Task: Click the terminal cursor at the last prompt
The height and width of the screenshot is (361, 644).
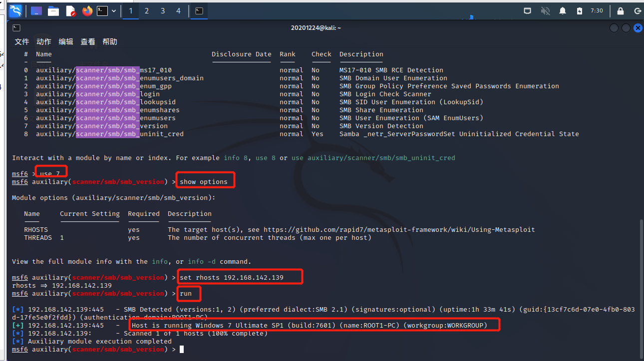Action: coord(182,350)
